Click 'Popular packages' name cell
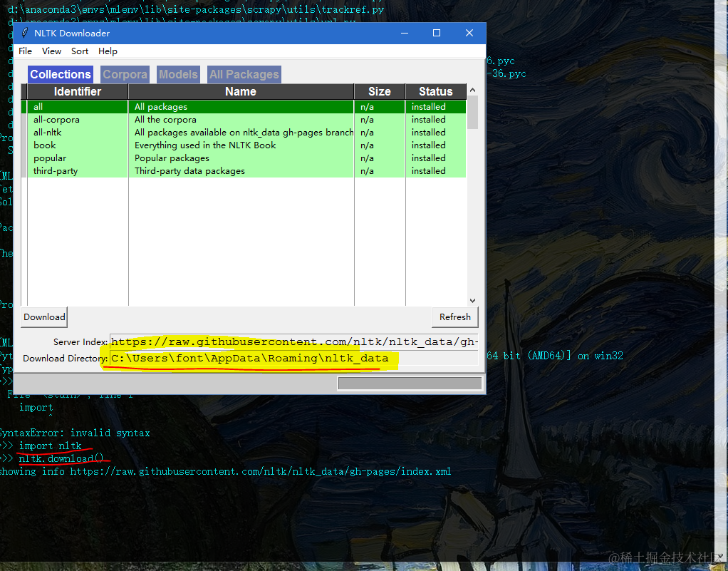 [241, 158]
